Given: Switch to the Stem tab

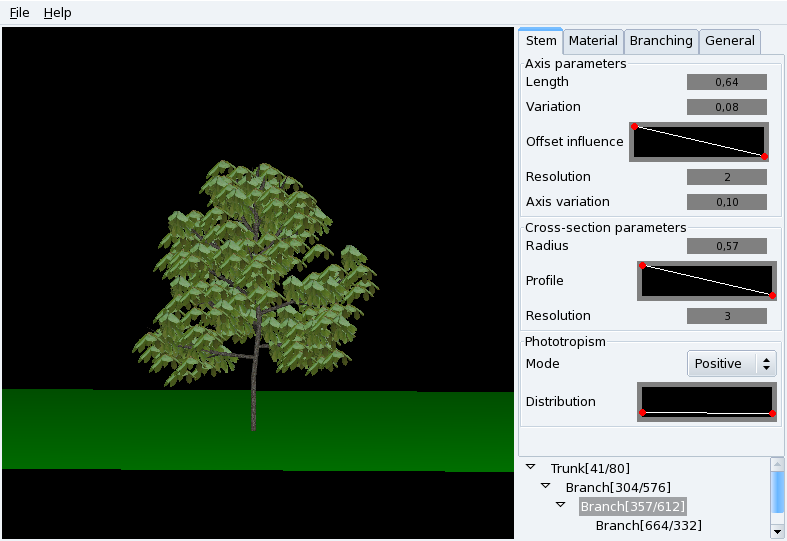Looking at the screenshot, I should pyautogui.click(x=541, y=41).
